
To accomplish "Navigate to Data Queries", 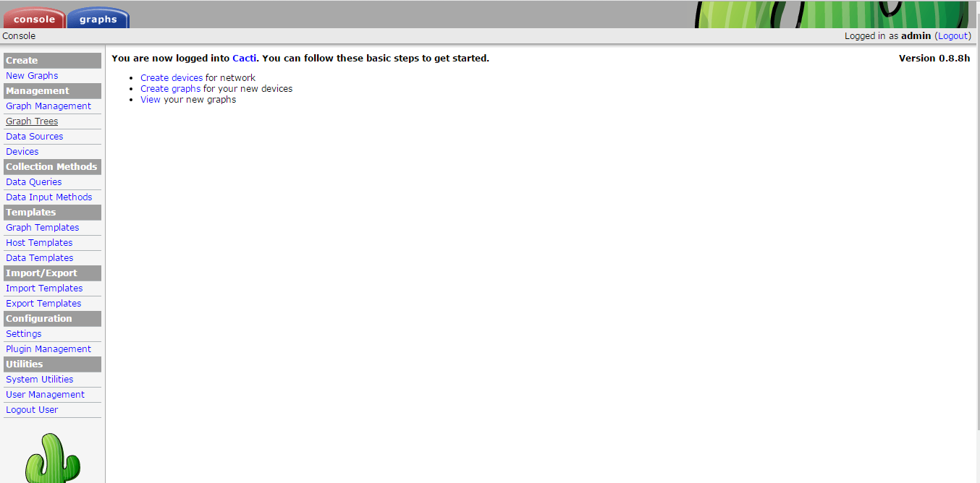I will [x=33, y=182].
